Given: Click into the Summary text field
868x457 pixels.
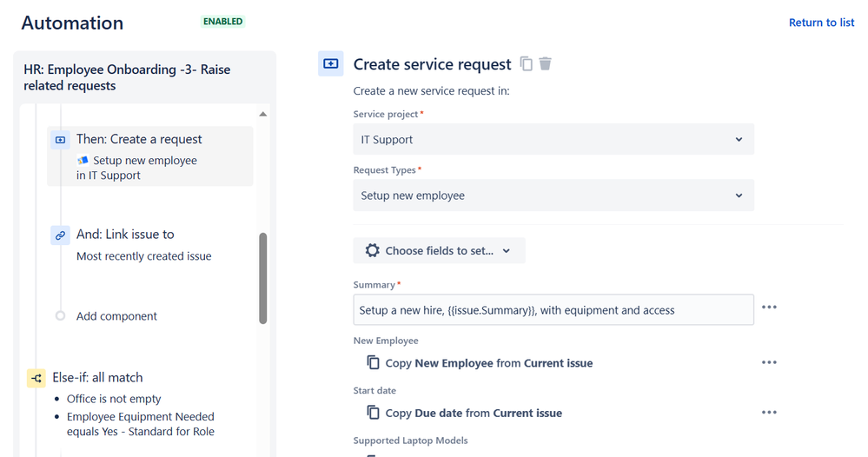Looking at the screenshot, I should click(x=553, y=310).
